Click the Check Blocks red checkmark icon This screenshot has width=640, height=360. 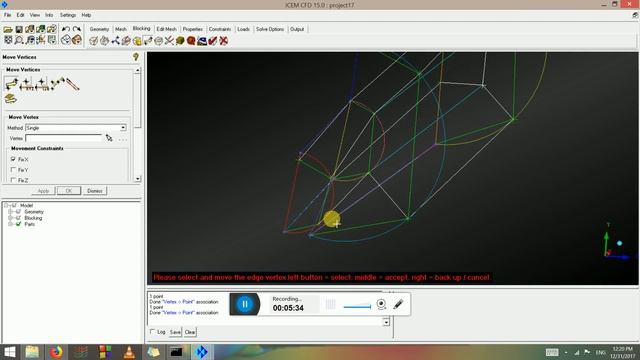pyautogui.click(x=213, y=41)
